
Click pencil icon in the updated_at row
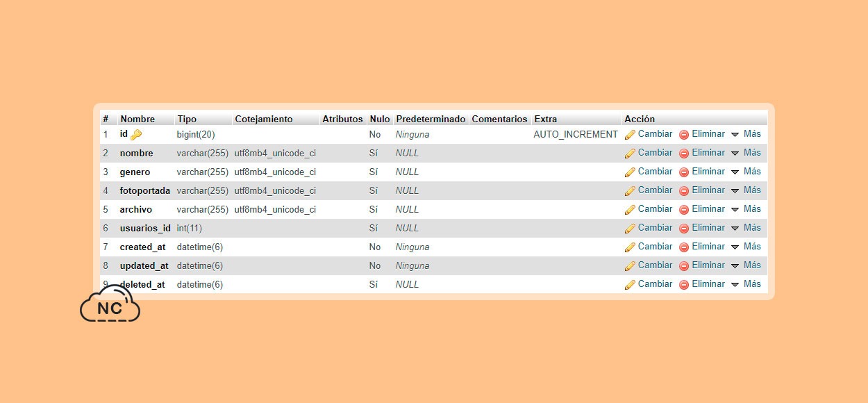630,266
